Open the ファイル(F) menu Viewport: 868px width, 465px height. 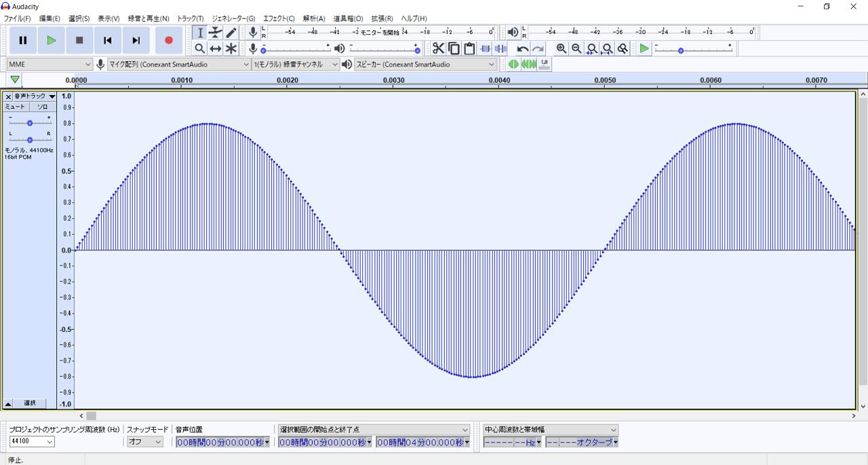17,18
